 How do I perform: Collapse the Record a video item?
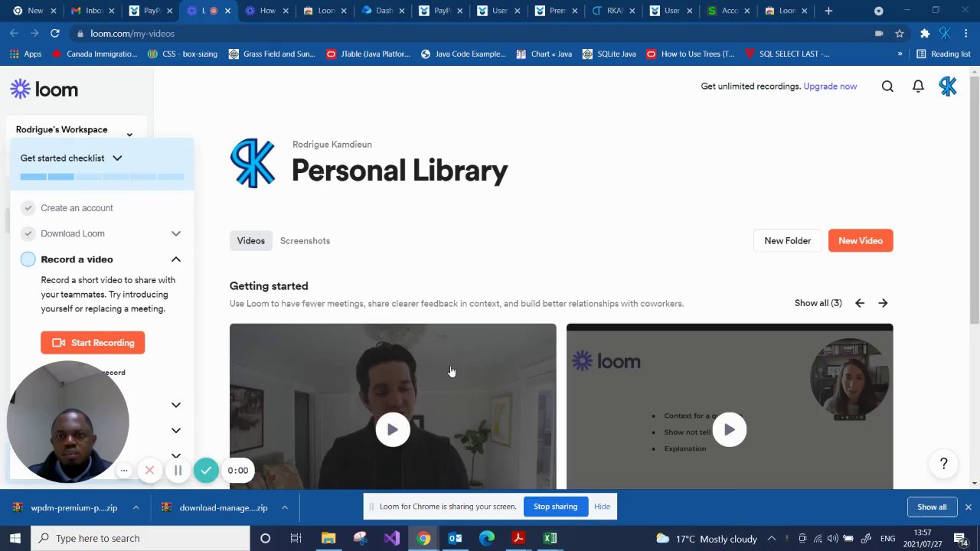(x=176, y=259)
